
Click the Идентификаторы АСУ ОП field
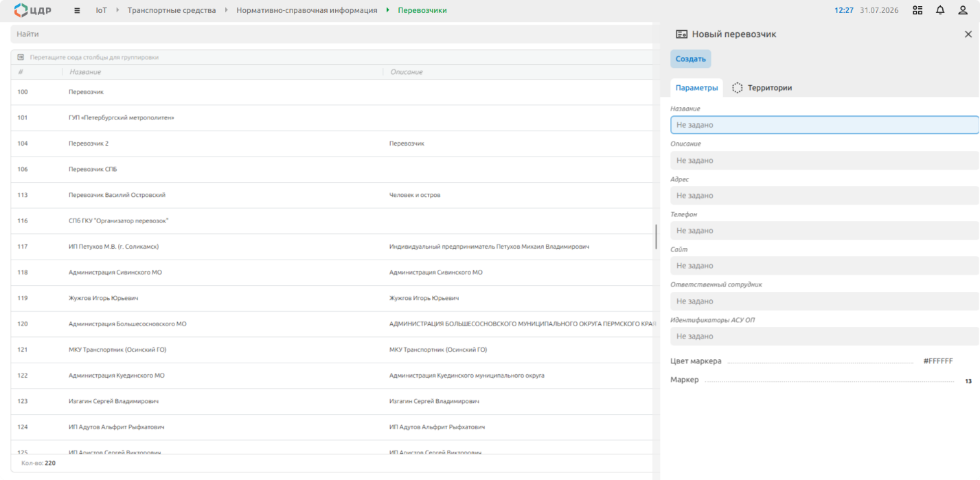824,336
